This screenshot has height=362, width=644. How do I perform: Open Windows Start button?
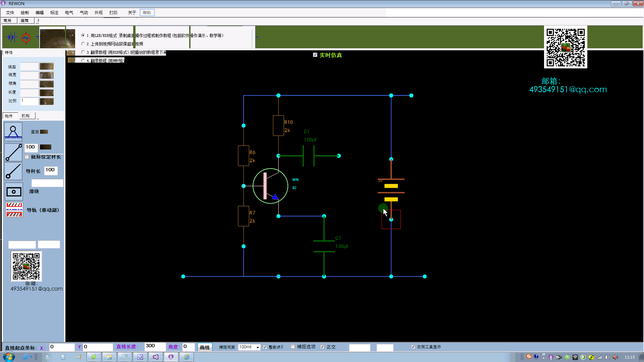point(9,357)
